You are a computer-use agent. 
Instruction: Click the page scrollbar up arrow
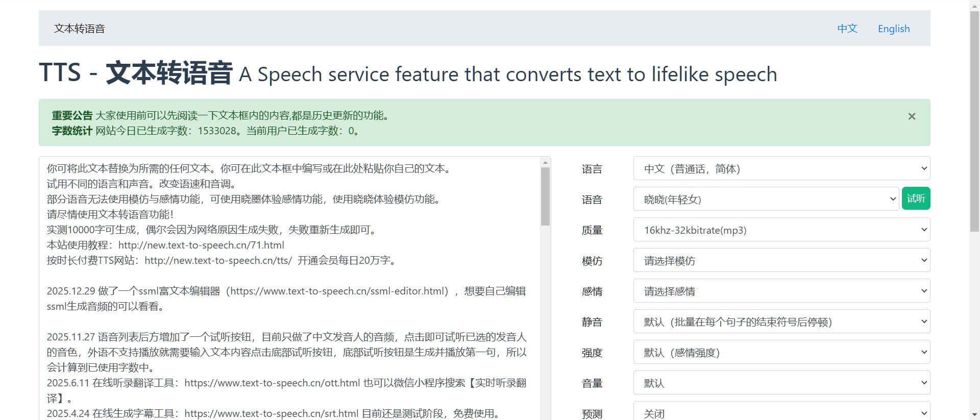(974, 5)
